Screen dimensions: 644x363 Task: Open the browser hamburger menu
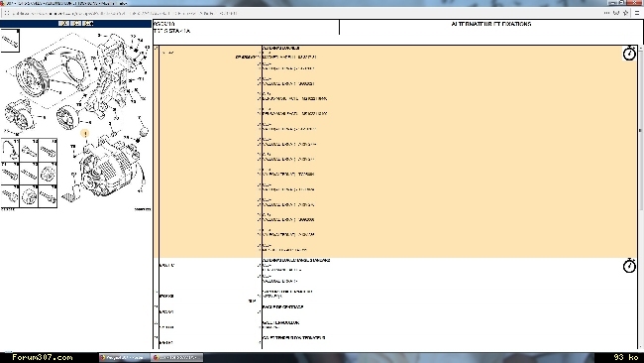[637, 13]
